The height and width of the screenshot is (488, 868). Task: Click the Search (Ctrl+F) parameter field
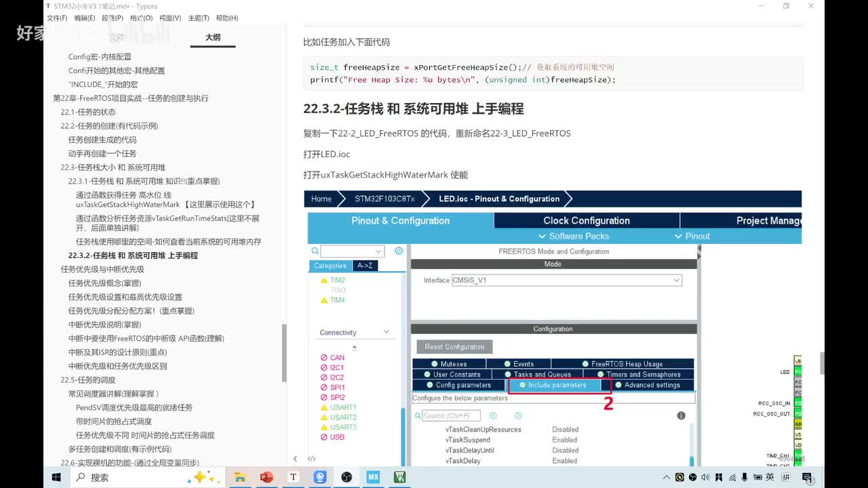click(451, 415)
